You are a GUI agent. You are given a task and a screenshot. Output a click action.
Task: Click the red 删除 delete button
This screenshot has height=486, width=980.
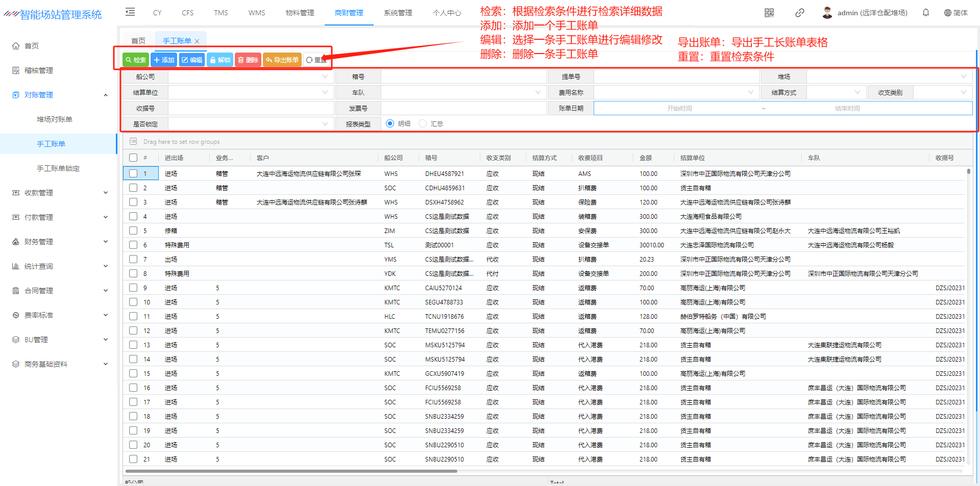click(x=248, y=60)
